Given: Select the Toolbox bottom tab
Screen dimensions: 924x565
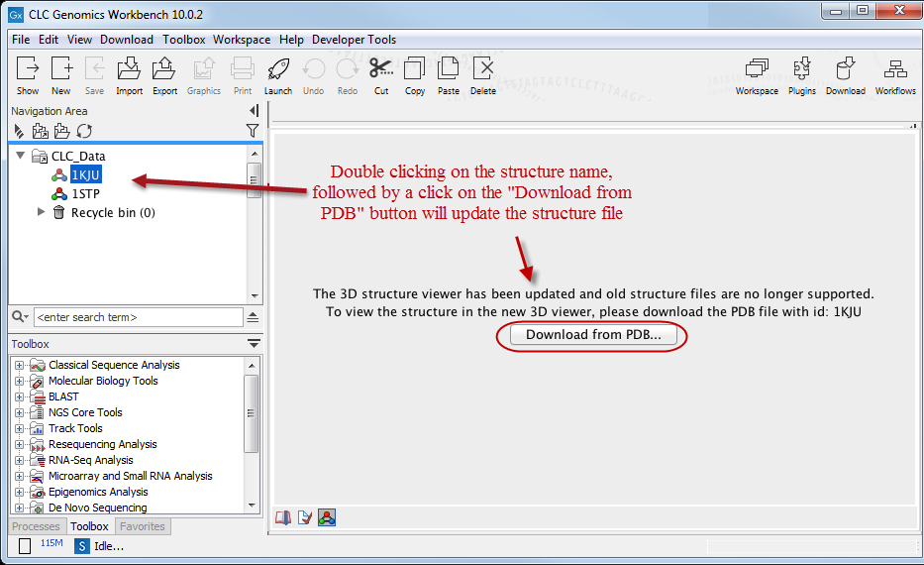Looking at the screenshot, I should click(x=89, y=526).
